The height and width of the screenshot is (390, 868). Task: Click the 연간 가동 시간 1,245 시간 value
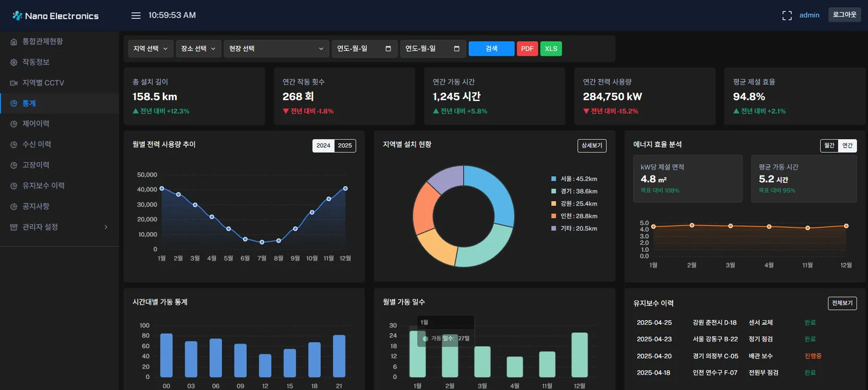[456, 97]
